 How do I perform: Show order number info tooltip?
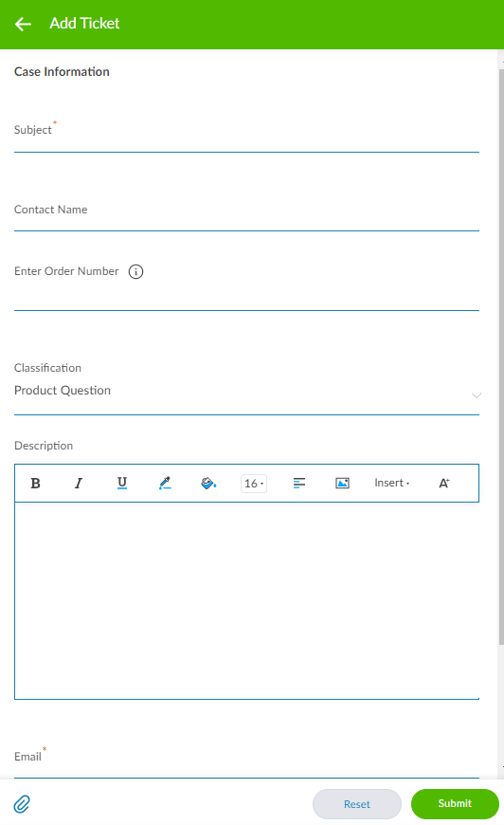click(x=136, y=271)
